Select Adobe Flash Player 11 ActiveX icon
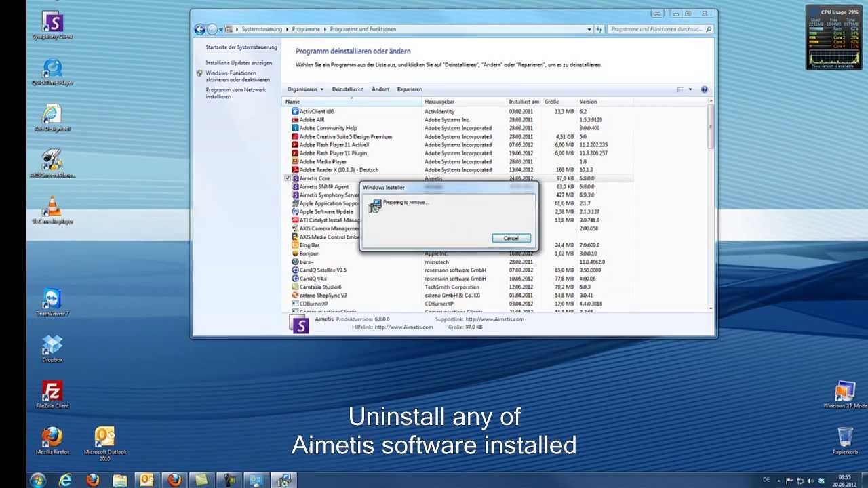The width and height of the screenshot is (868, 488). pos(295,144)
